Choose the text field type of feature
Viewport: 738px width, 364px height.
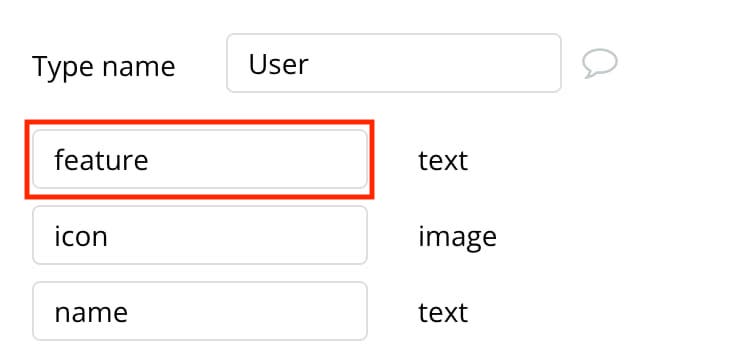pos(443,161)
